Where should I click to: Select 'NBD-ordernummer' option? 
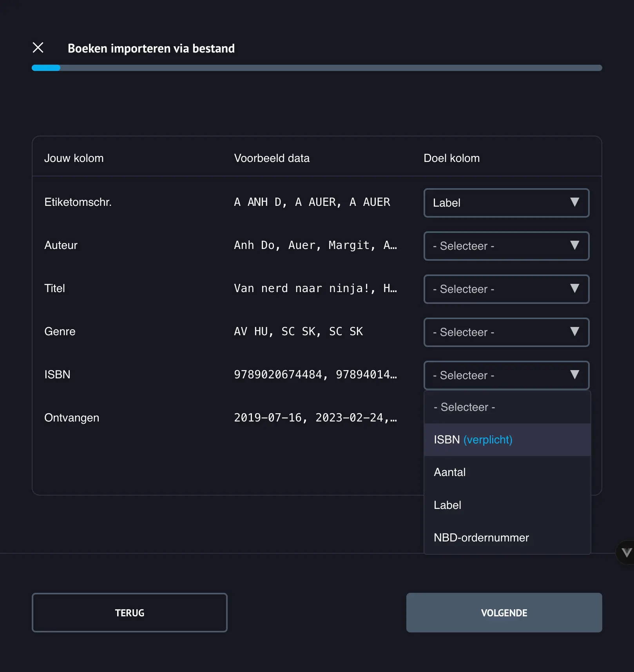pyautogui.click(x=507, y=538)
